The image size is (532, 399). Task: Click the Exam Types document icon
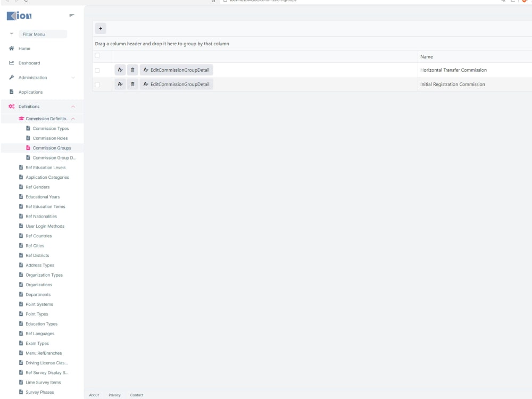(21, 343)
